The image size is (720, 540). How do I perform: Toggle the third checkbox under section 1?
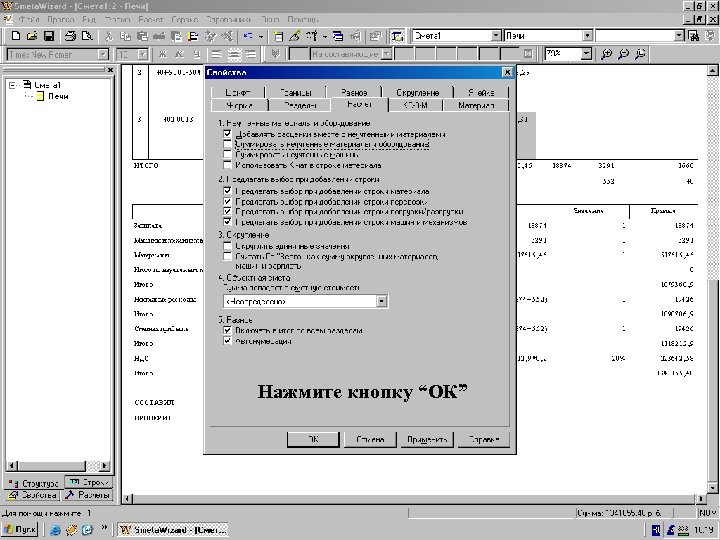(227, 155)
